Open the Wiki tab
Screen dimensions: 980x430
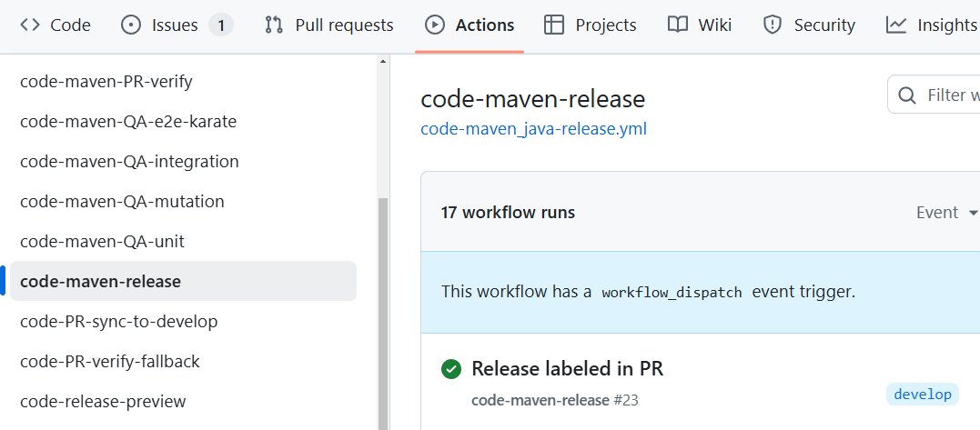700,25
